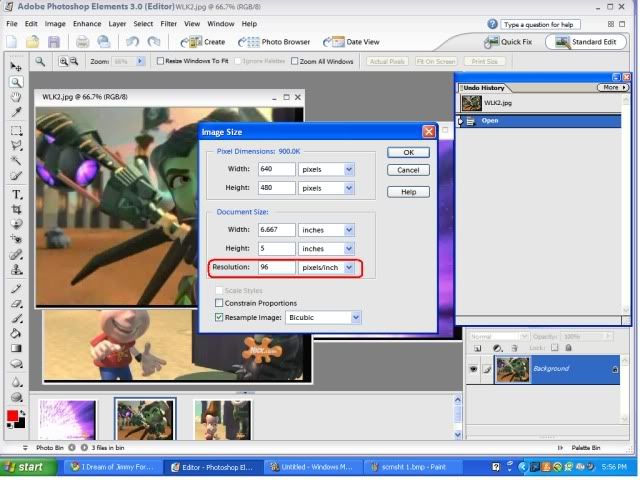The width and height of the screenshot is (640, 480).
Task: Select the Hand tool
Action: coord(17,97)
